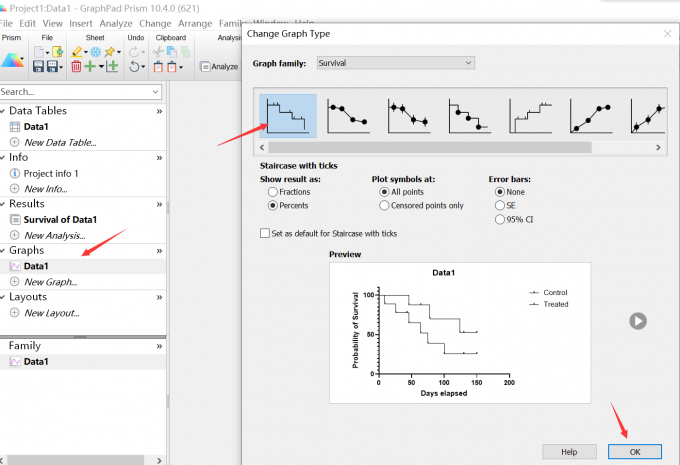The height and width of the screenshot is (465, 680).
Task: Open the navigator Search dropdown arrow
Action: [x=155, y=92]
